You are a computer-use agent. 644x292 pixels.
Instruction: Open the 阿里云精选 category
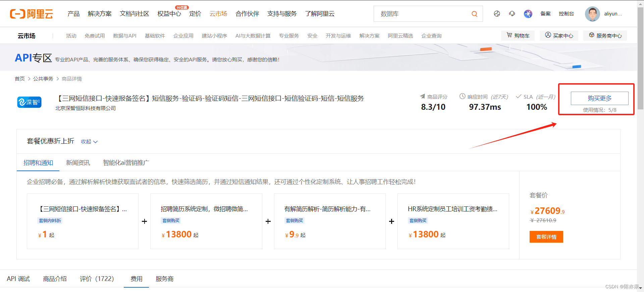pyautogui.click(x=400, y=36)
